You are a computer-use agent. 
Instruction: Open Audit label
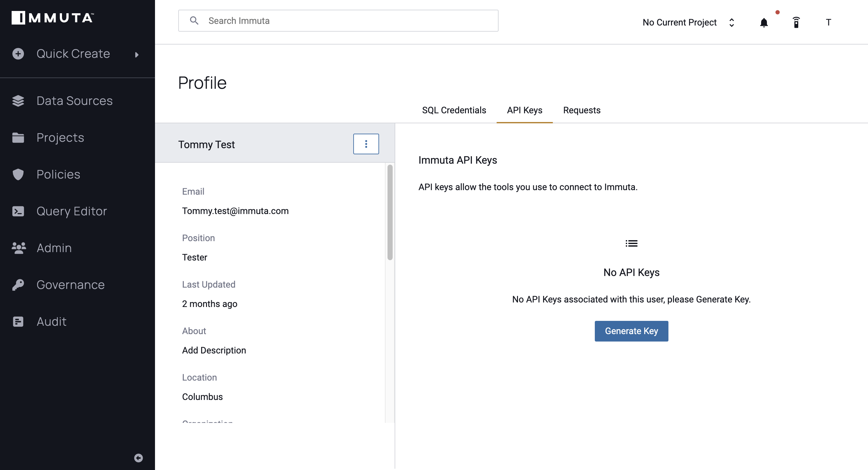[52, 322]
